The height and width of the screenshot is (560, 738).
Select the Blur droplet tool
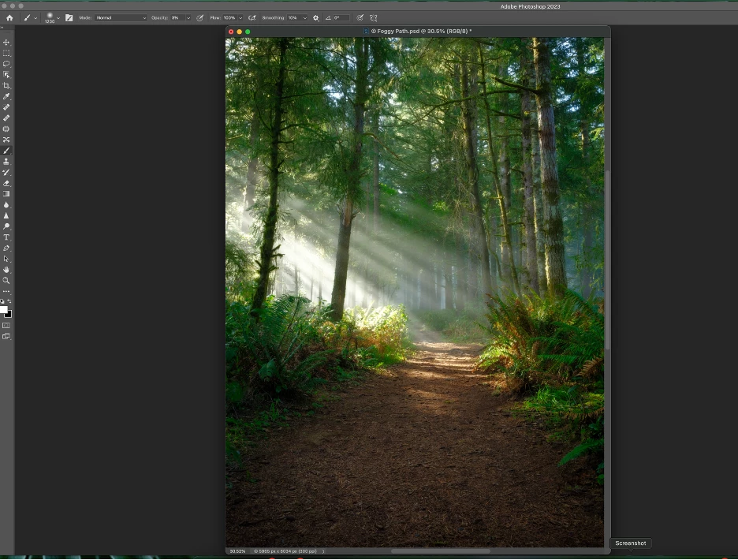coord(6,205)
